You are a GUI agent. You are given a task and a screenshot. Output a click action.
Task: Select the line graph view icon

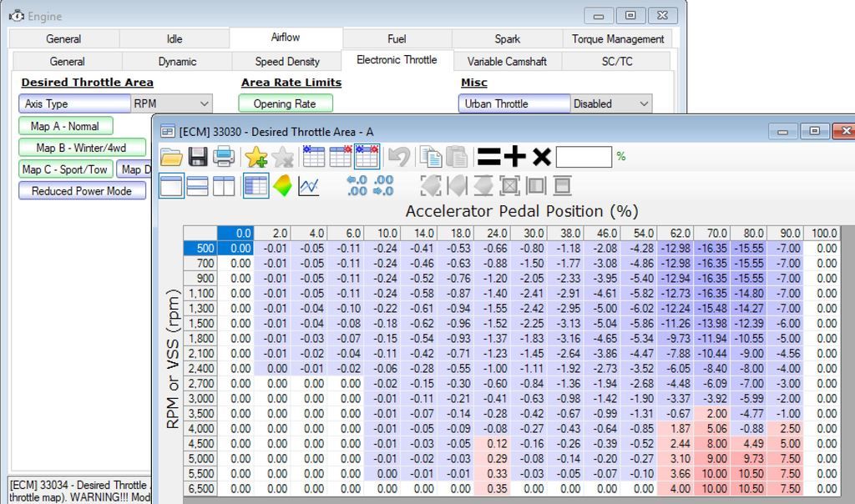pyautogui.click(x=309, y=185)
